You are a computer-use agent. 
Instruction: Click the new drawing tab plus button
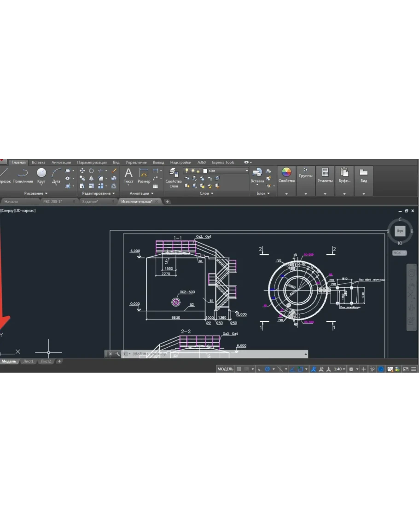click(168, 202)
